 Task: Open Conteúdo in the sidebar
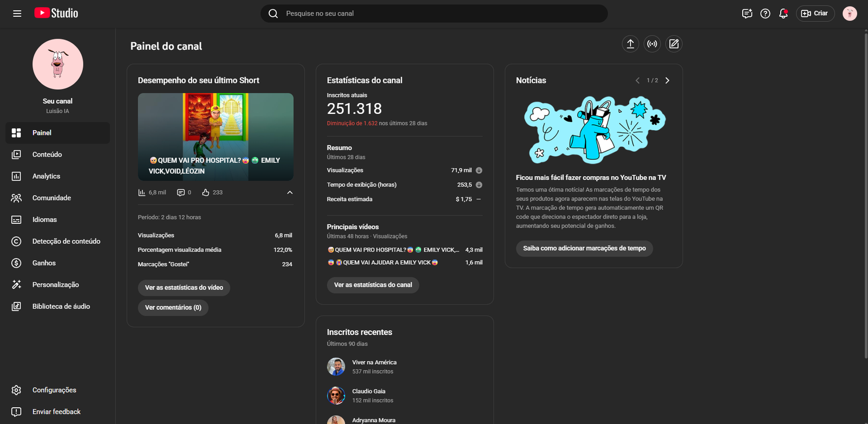point(47,155)
